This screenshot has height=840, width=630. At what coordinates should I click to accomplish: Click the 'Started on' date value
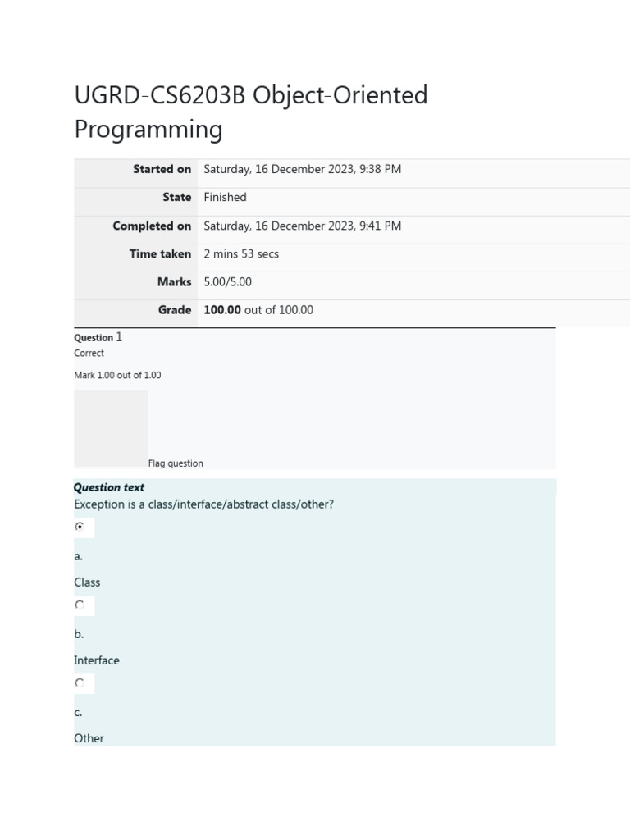(302, 169)
